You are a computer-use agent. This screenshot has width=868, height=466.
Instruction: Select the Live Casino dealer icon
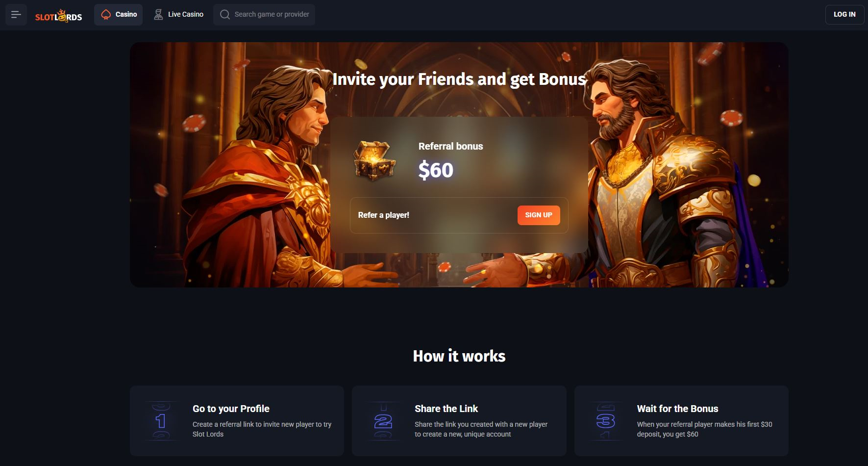[158, 15]
